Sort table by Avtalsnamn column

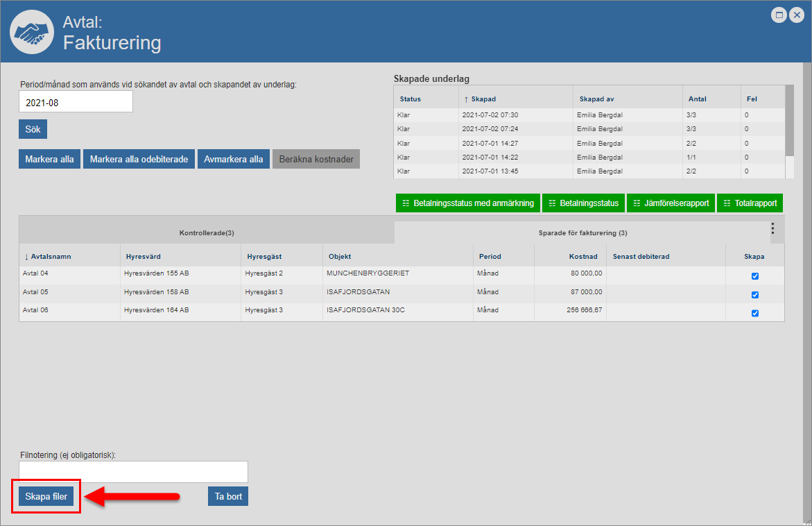tap(51, 257)
